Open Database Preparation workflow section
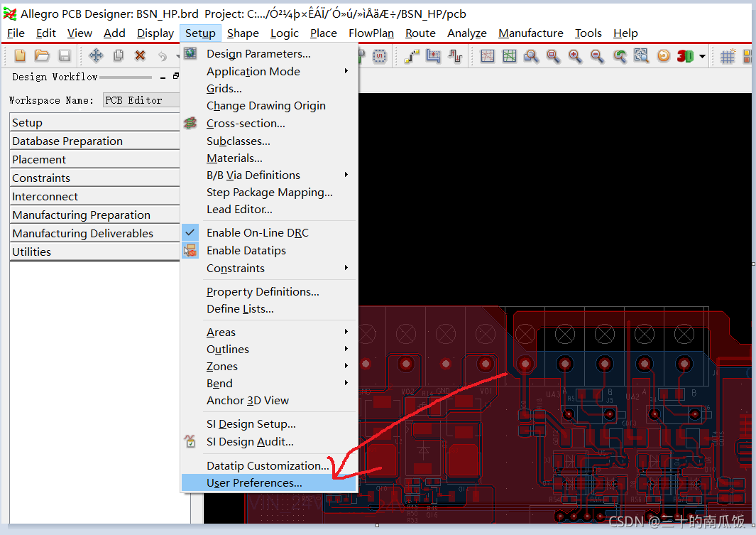756x535 pixels. 94,141
